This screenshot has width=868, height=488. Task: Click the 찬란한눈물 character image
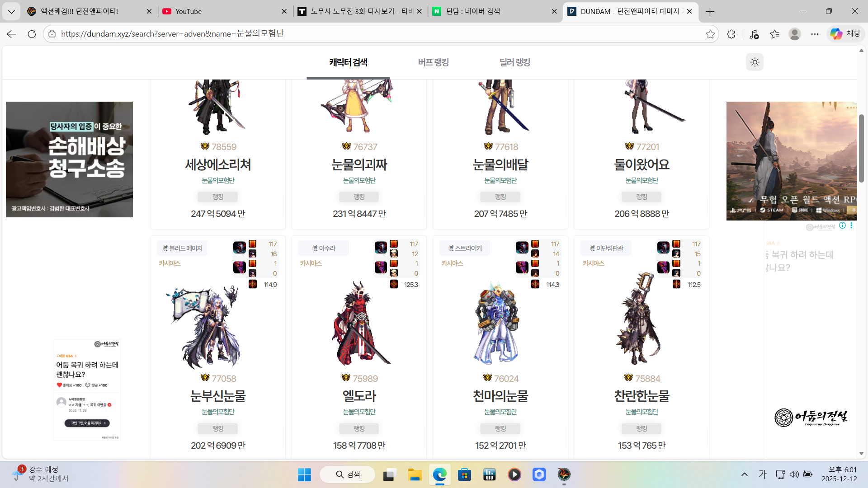point(639,321)
